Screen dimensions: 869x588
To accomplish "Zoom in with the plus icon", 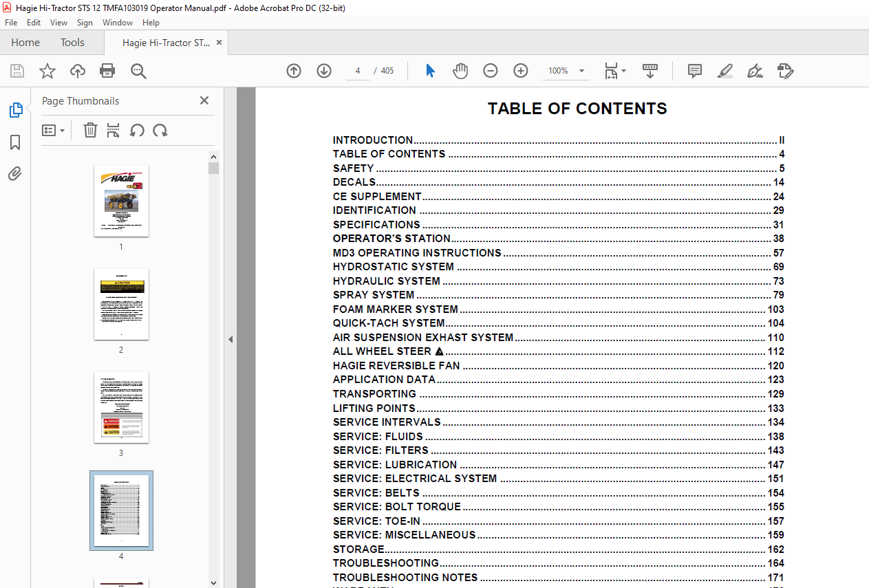I will click(x=521, y=71).
